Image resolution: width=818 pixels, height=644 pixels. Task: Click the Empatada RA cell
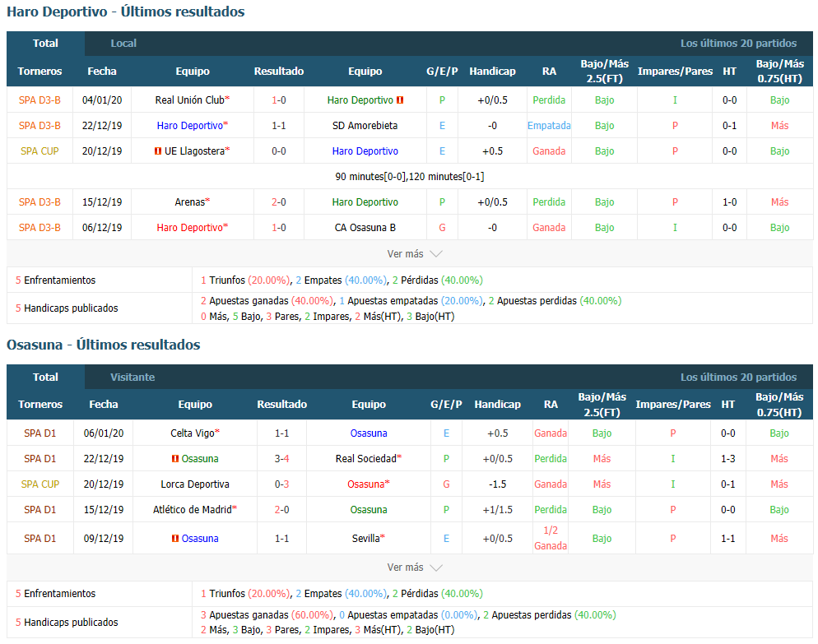(x=549, y=126)
